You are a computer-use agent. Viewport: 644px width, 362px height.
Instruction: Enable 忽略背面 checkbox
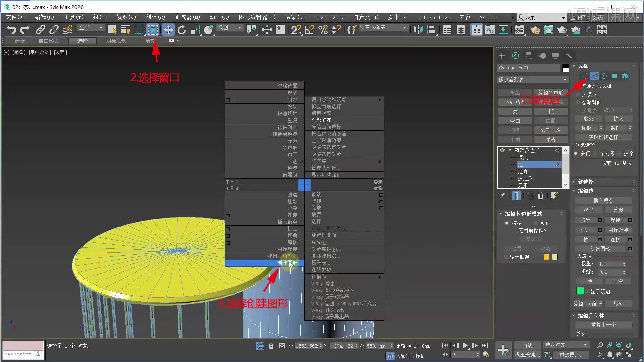578,102
